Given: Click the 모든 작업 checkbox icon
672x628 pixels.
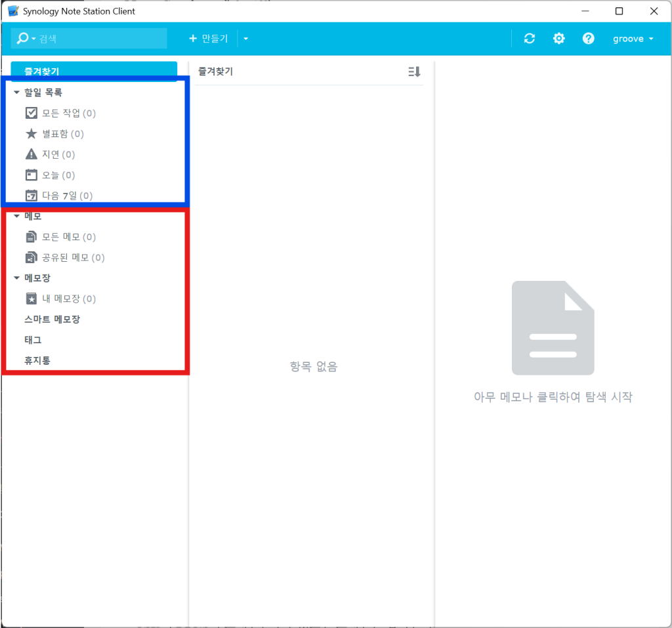Looking at the screenshot, I should pyautogui.click(x=31, y=113).
